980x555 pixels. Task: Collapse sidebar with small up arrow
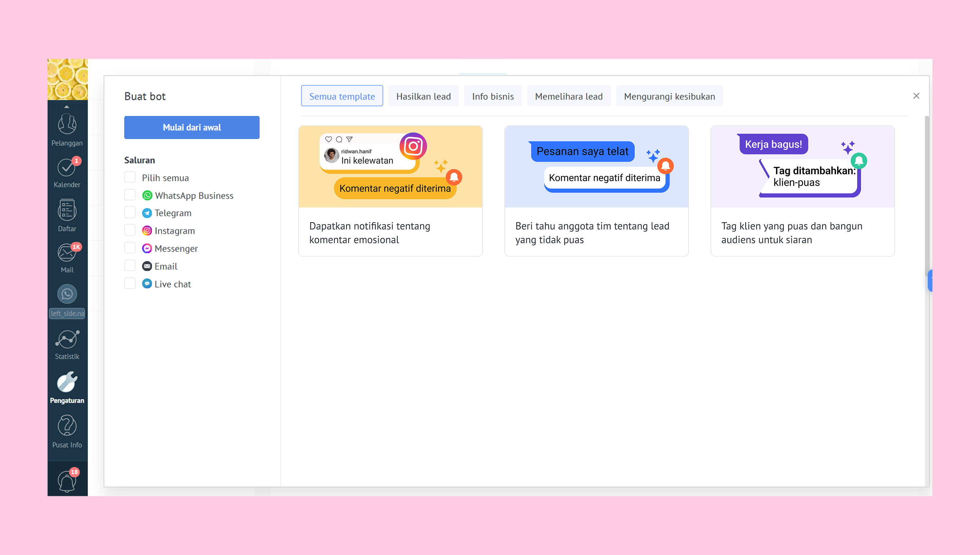[67, 107]
